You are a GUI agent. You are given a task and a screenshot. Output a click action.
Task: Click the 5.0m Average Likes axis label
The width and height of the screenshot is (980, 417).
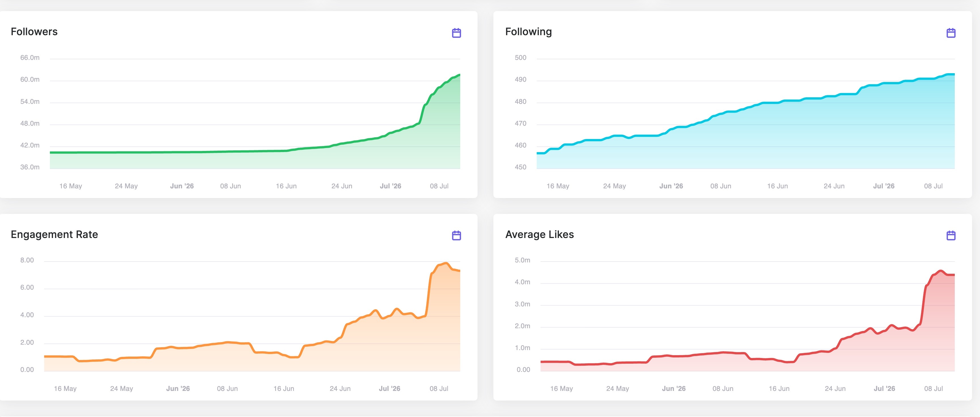tap(522, 260)
